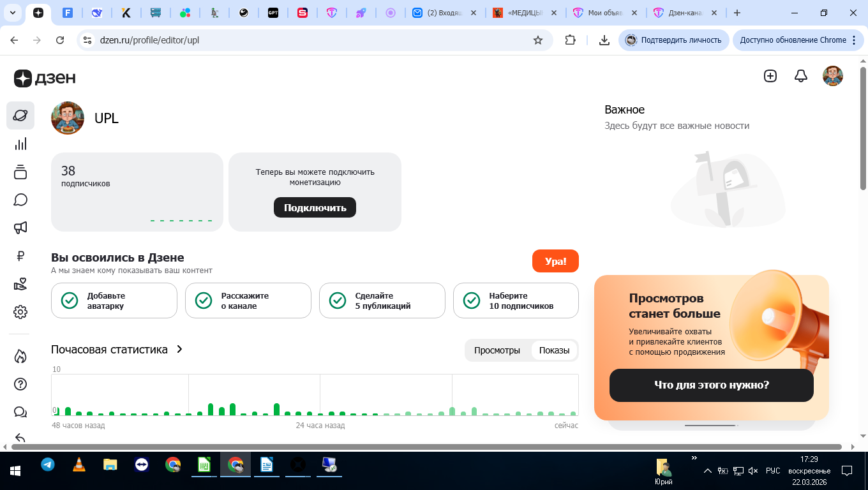Open the promotion megaphone icon in sidebar
Image resolution: width=868 pixels, height=490 pixels.
pos(20,228)
